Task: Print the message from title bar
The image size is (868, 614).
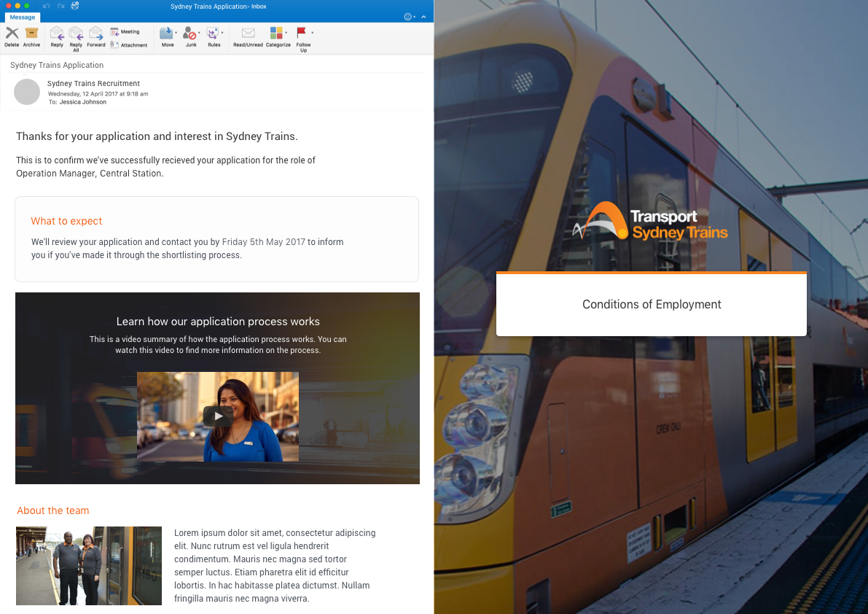Action: (75, 6)
